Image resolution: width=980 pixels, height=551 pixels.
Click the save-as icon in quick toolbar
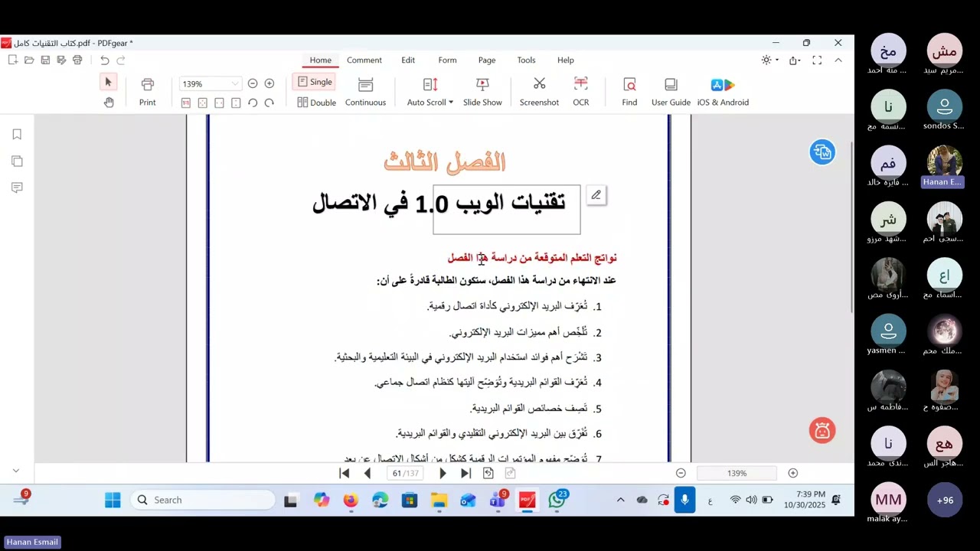61,60
